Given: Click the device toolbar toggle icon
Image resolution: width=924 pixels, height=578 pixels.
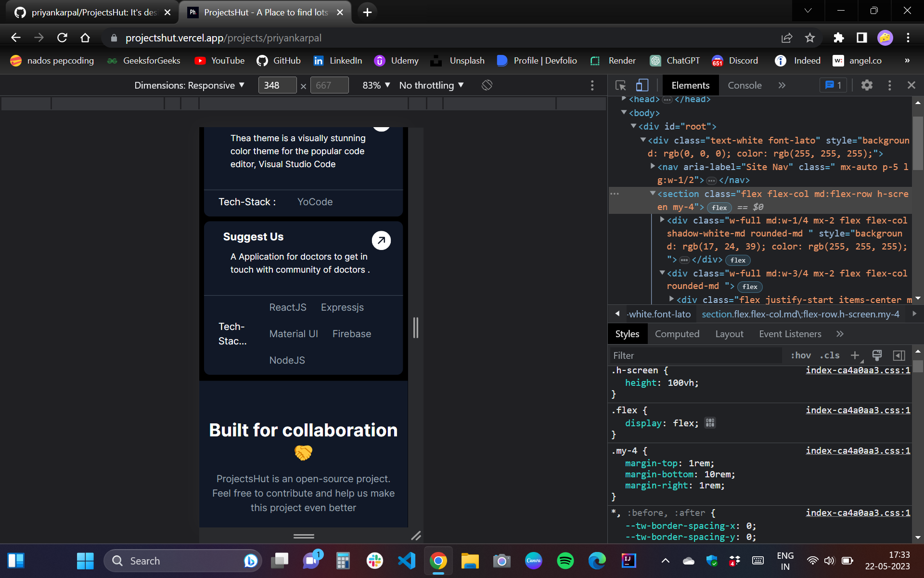Looking at the screenshot, I should coord(642,85).
